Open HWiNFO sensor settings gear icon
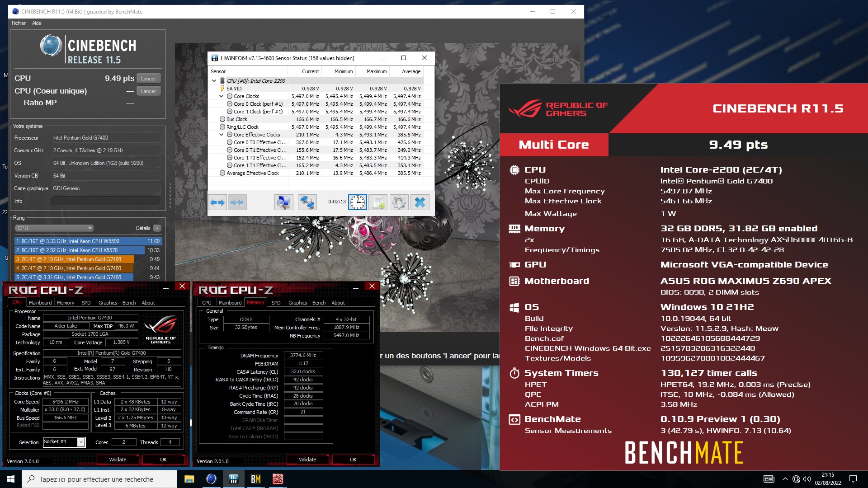This screenshot has width=868, height=488. 399,202
